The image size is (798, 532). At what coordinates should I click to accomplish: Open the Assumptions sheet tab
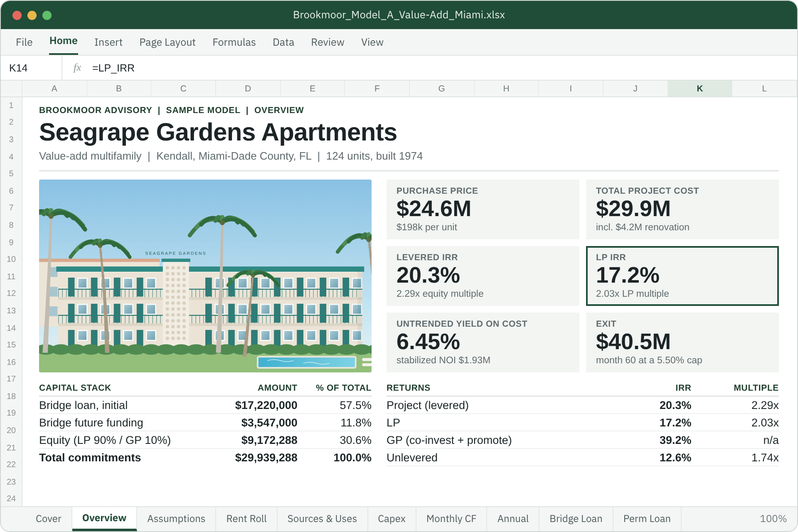pyautogui.click(x=176, y=519)
